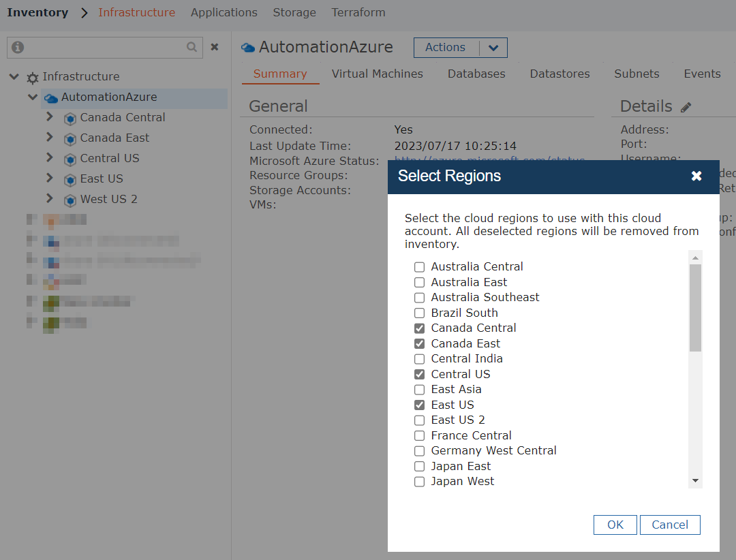Expand the Central US tree node
Image resolution: width=736 pixels, height=560 pixels.
[49, 158]
